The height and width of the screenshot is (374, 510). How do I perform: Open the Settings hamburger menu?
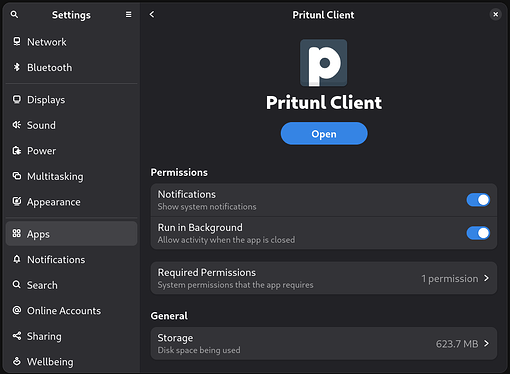coord(128,15)
